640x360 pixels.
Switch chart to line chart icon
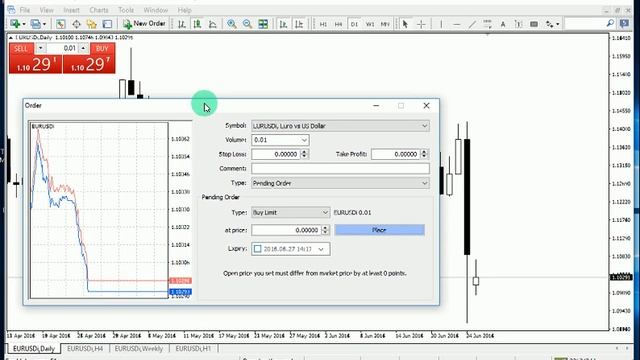[x=213, y=24]
